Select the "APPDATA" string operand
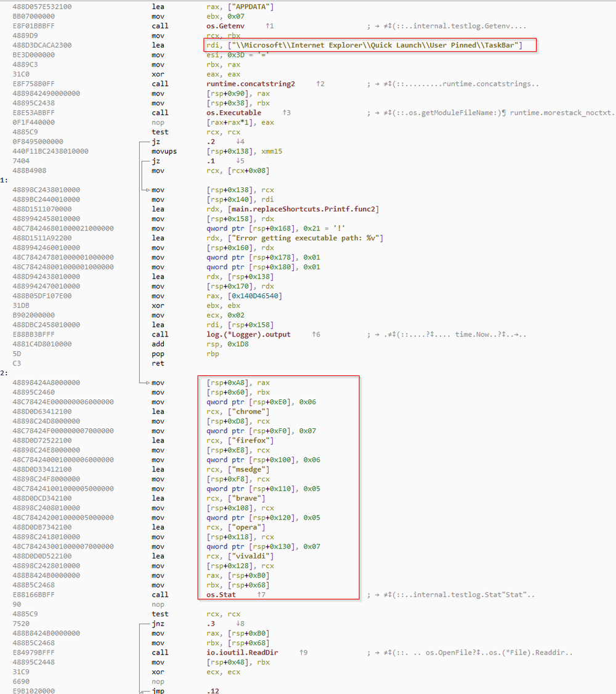Screen dimensions: 616x694 point(250,7)
